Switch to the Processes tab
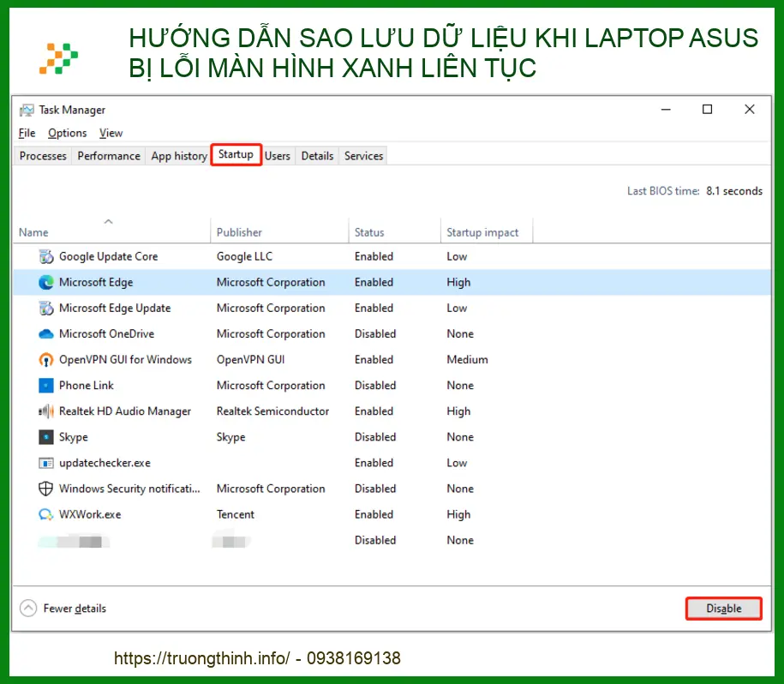 tap(43, 156)
